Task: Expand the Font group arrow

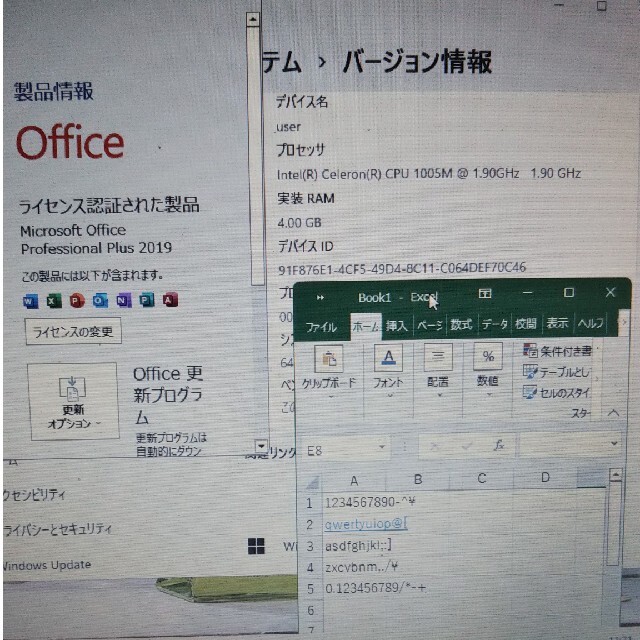Action: coord(389,395)
